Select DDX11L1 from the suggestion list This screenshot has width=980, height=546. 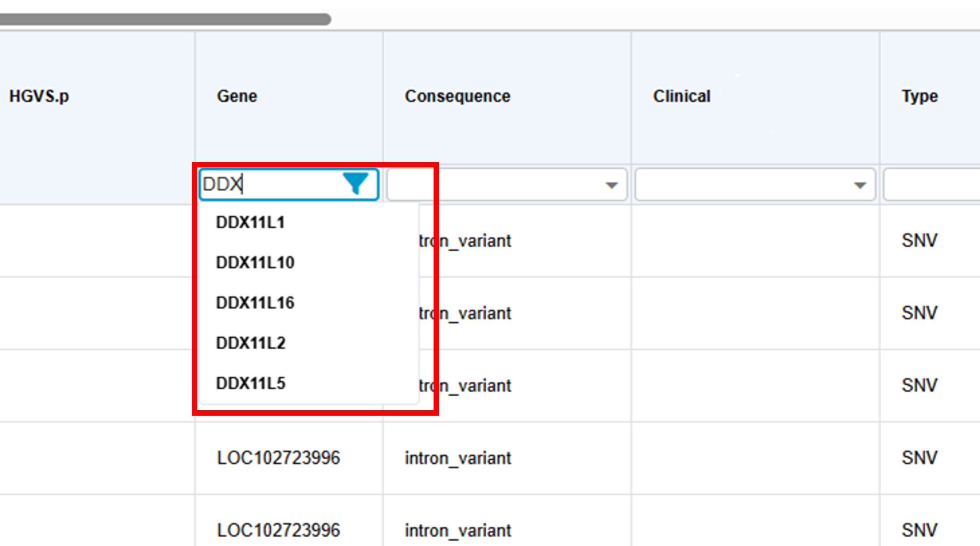tap(250, 222)
